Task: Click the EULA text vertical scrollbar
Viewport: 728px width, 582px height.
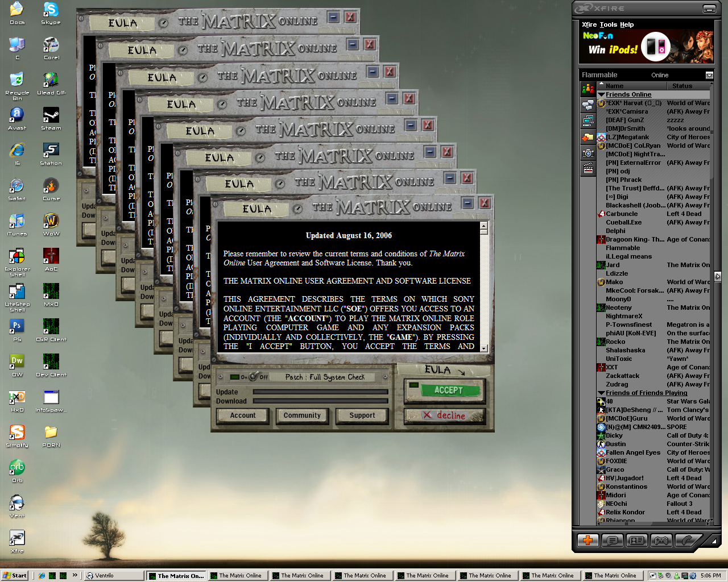Action: [483, 287]
